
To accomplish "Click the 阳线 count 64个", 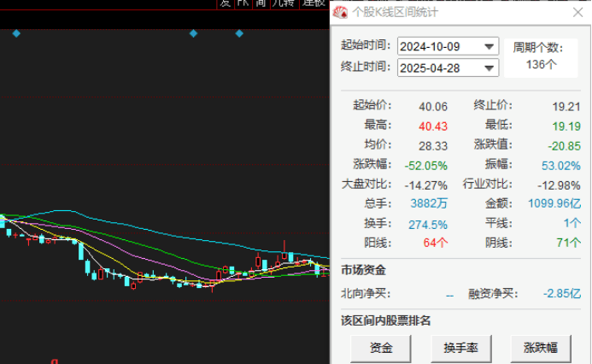I will click(x=436, y=243).
